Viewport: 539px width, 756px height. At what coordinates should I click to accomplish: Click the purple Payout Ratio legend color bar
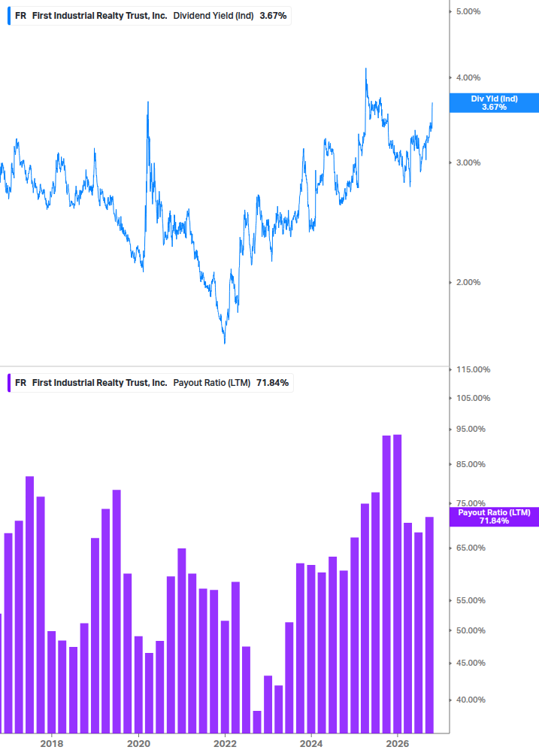[x=9, y=383]
